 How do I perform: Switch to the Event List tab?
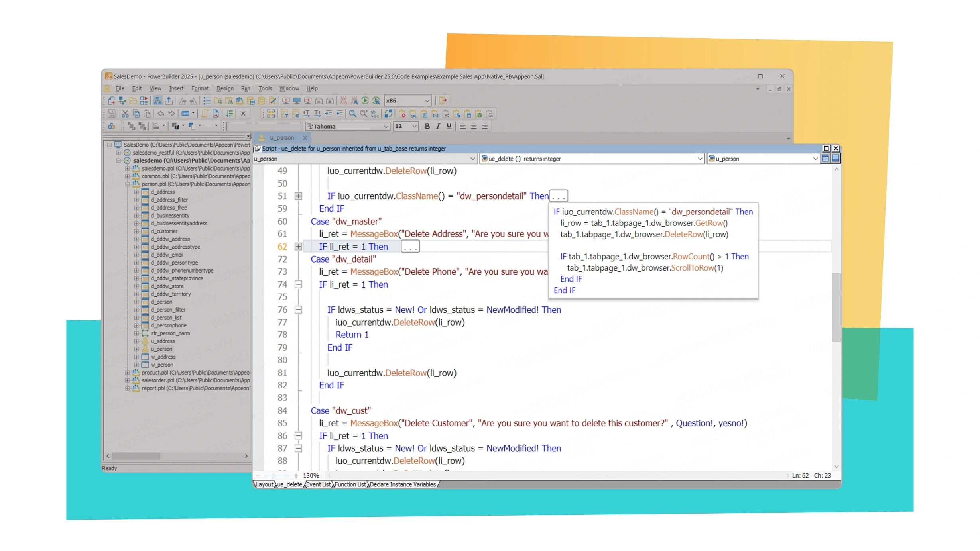pyautogui.click(x=320, y=484)
